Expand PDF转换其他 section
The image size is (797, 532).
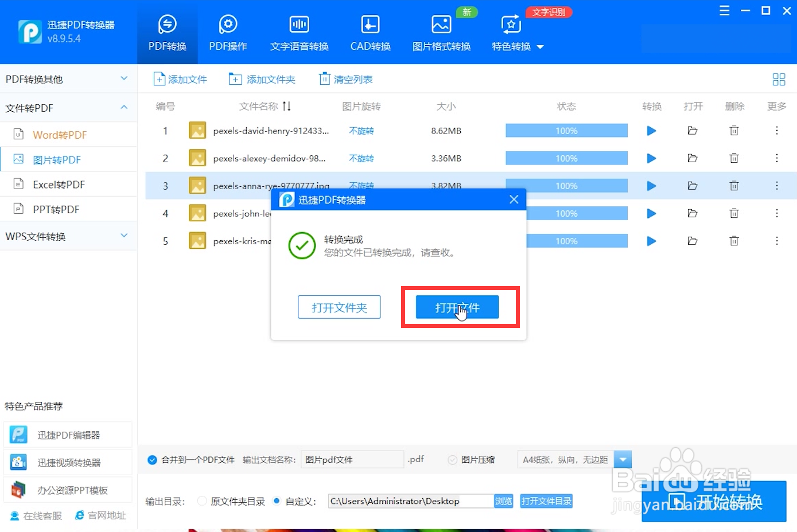coord(68,79)
